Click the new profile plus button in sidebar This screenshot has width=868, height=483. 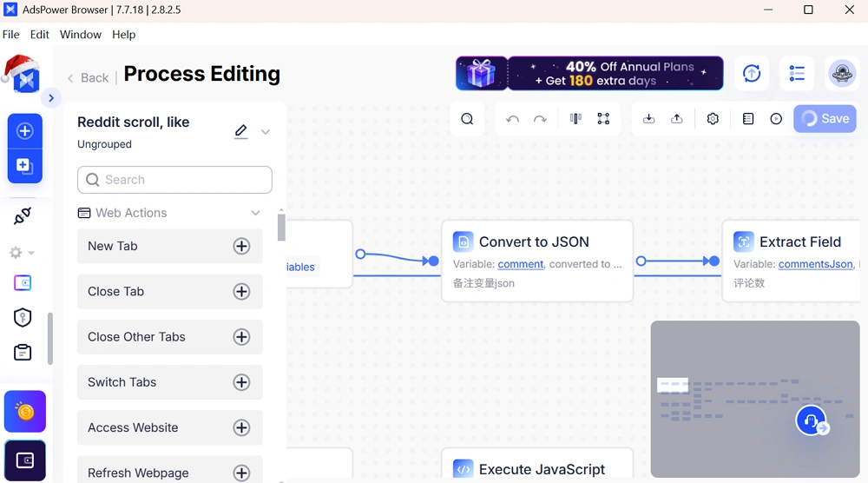tap(25, 131)
